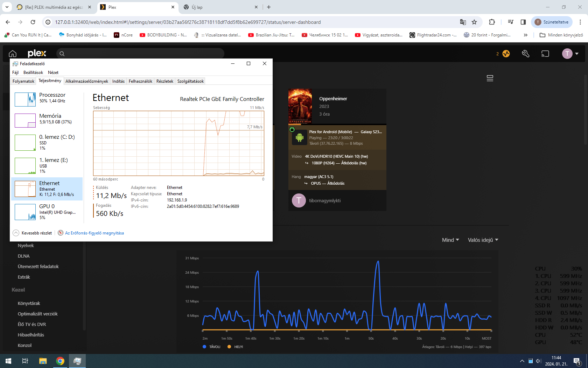Open Konzol in Plex sidebar
Screen dimensions: 588x368
coord(24,346)
